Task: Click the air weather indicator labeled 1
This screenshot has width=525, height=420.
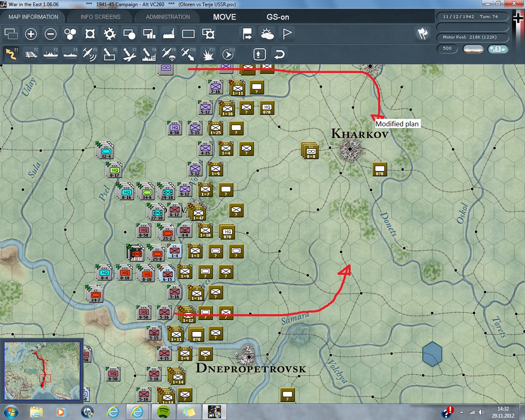Action: pyautogui.click(x=498, y=49)
